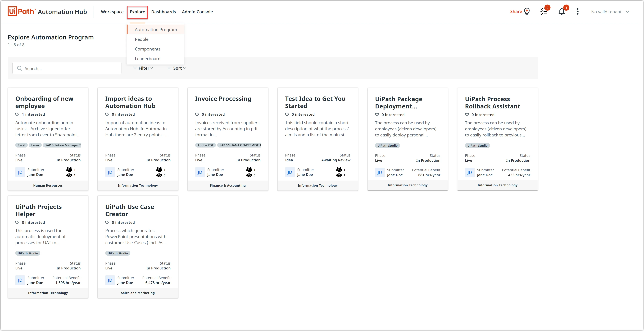Image resolution: width=644 pixels, height=331 pixels.
Task: Expand the Sort dropdown
Action: (x=176, y=68)
